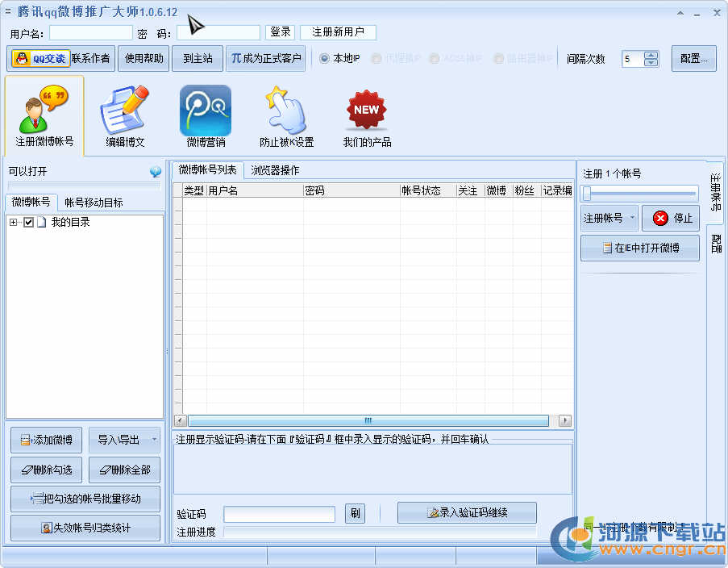Click 录入验证码继续 button

467,512
